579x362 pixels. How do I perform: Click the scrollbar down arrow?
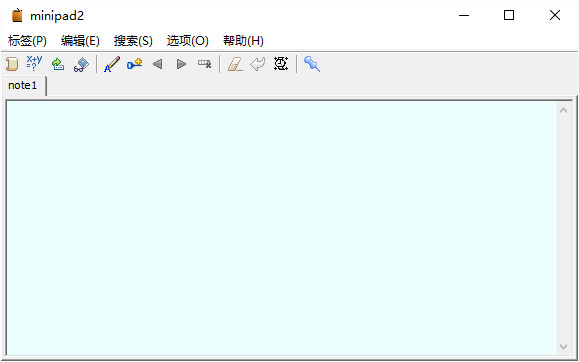(563, 346)
